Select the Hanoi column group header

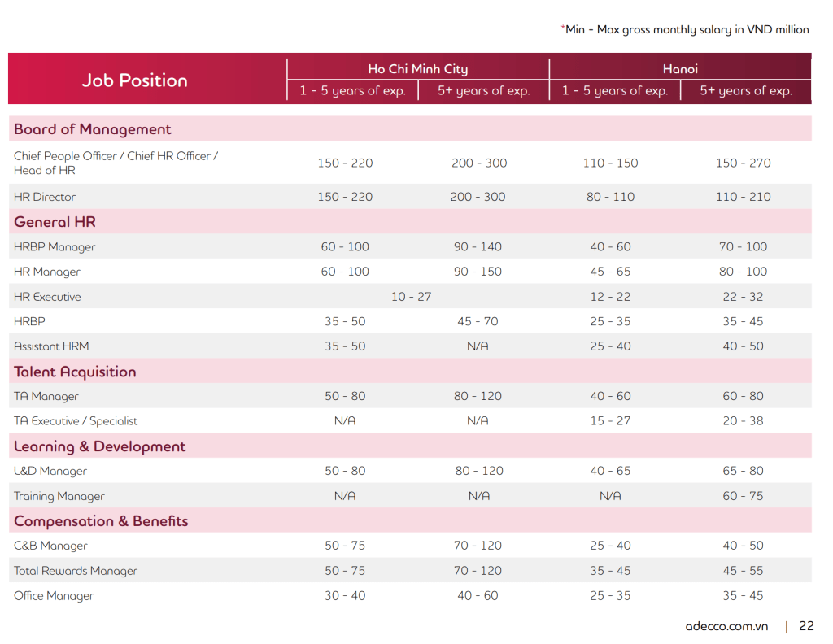click(x=680, y=69)
